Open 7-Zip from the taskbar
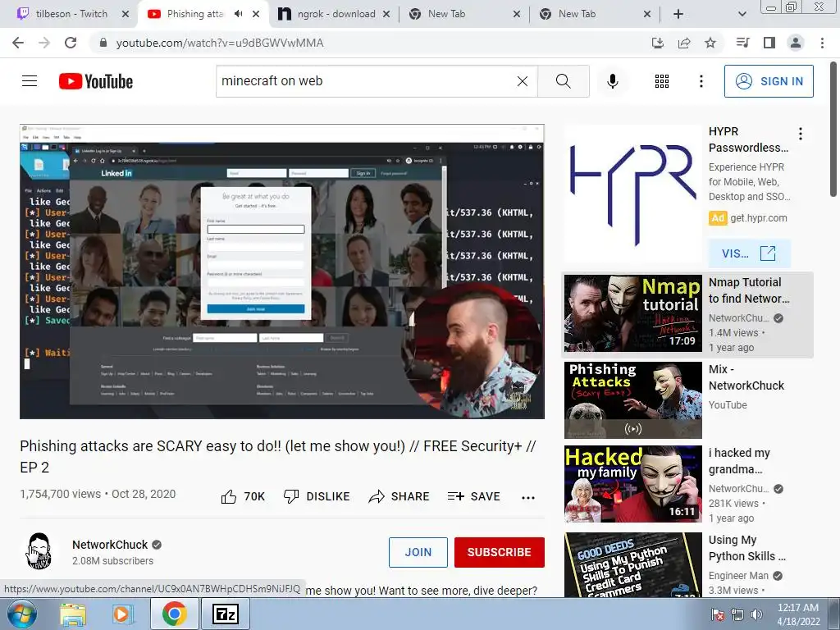 click(x=225, y=614)
